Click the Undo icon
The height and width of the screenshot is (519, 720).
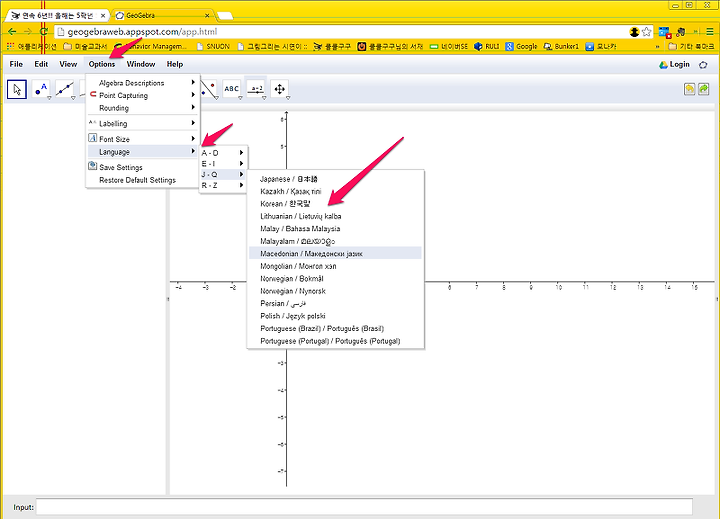coord(689,89)
